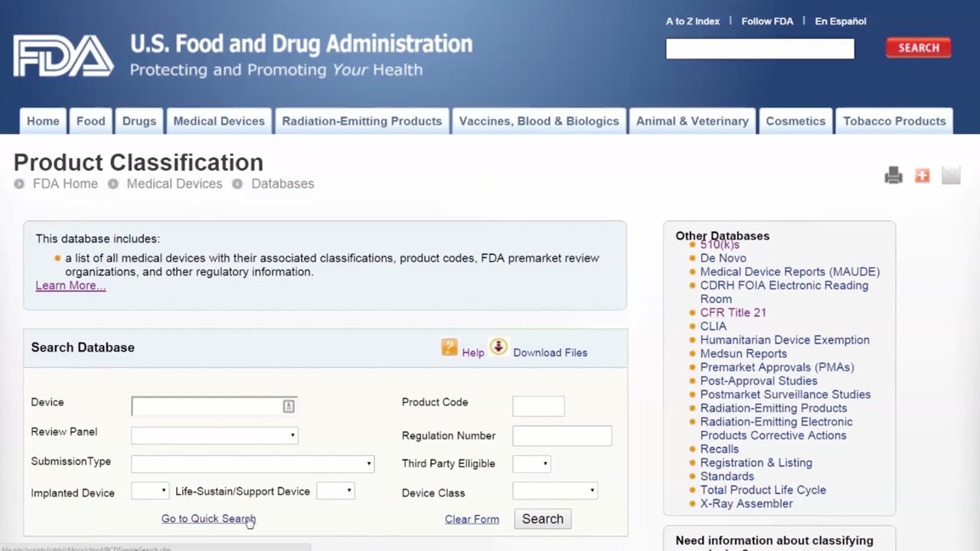Image resolution: width=980 pixels, height=551 pixels.
Task: Click the A to Z Index link
Action: point(693,21)
